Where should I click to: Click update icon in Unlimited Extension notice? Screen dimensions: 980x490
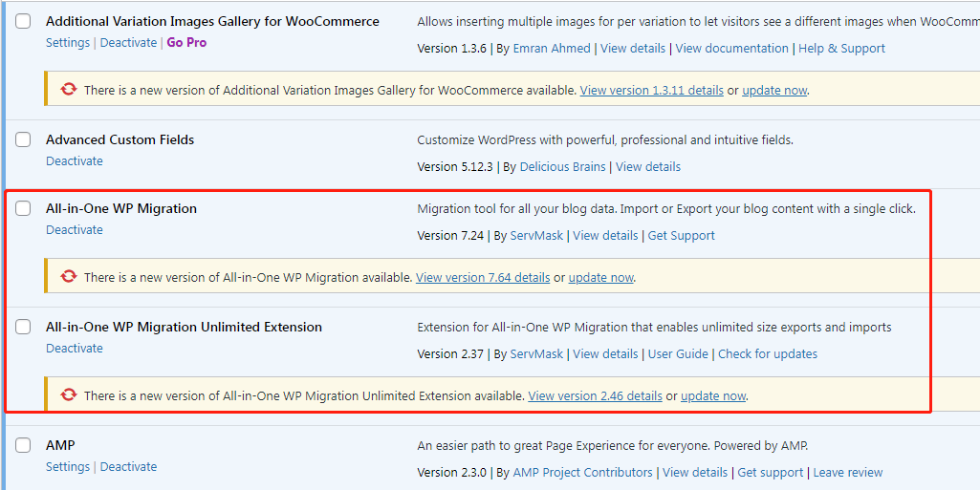coord(69,395)
